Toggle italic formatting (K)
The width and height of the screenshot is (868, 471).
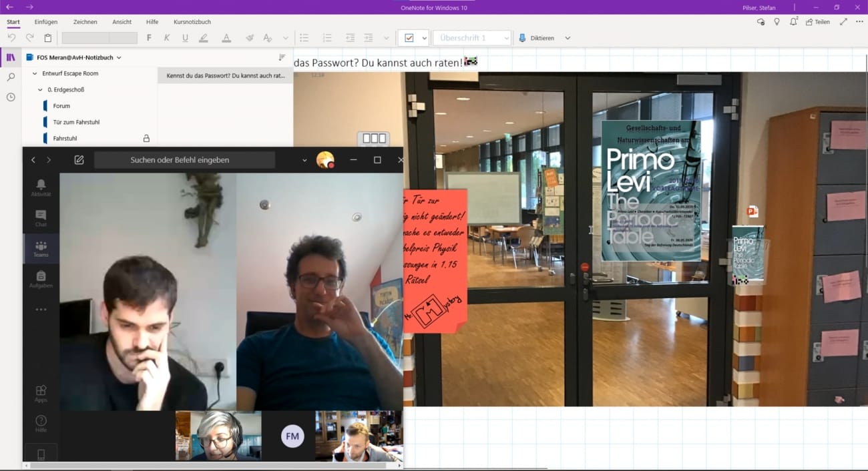167,38
